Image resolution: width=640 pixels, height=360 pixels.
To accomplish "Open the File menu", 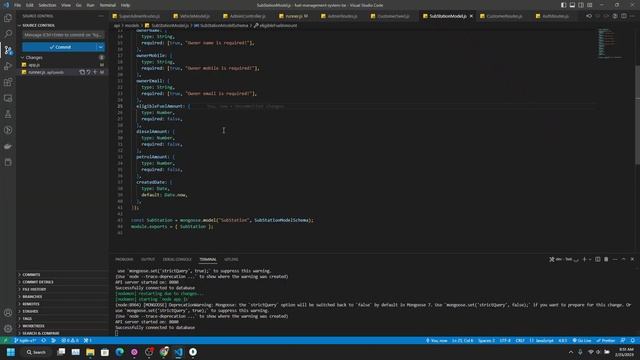I will tap(18, 5).
